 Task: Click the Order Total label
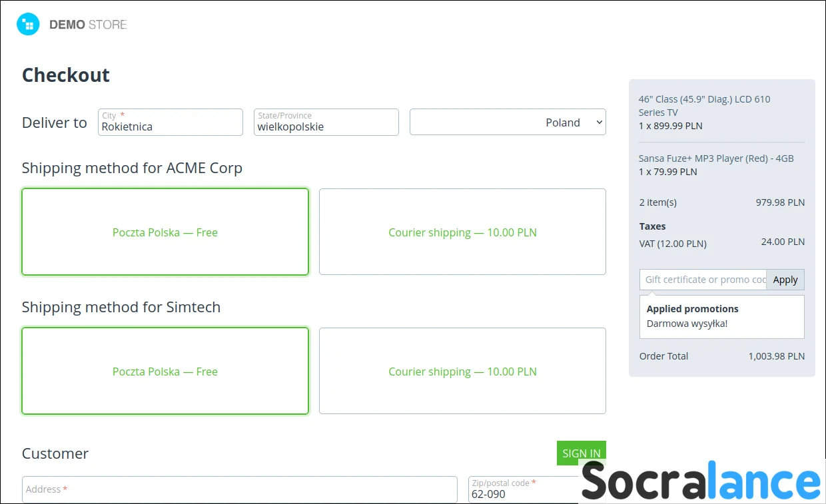[663, 356]
